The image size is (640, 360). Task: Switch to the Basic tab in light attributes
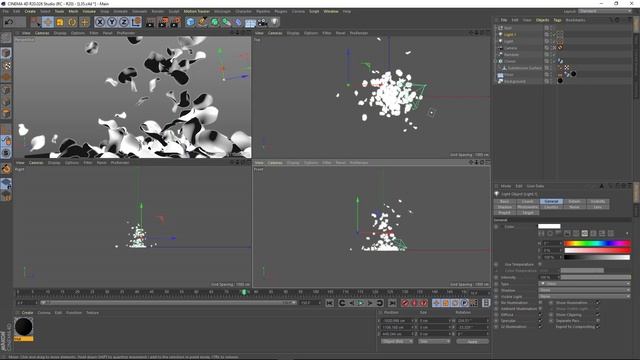tap(504, 202)
